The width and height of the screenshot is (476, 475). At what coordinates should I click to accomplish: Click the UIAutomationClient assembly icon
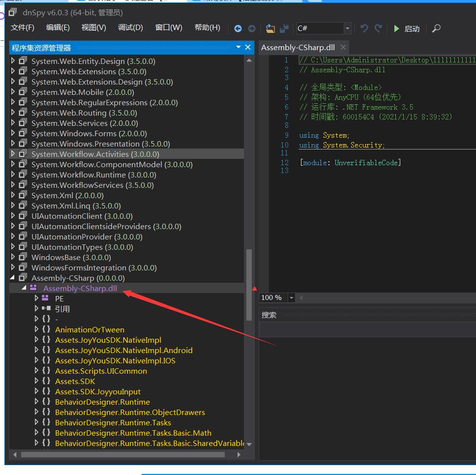click(23, 215)
